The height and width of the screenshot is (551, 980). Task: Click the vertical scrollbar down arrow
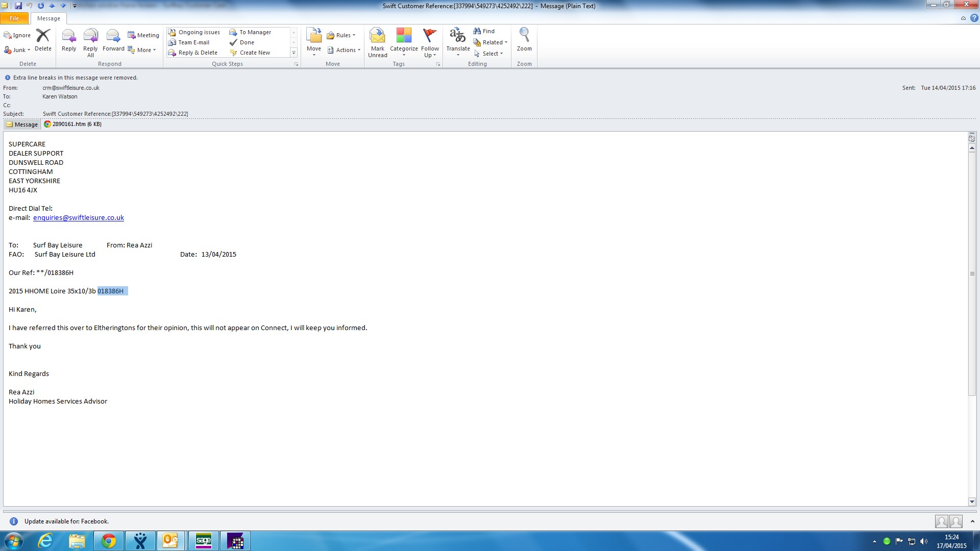972,502
